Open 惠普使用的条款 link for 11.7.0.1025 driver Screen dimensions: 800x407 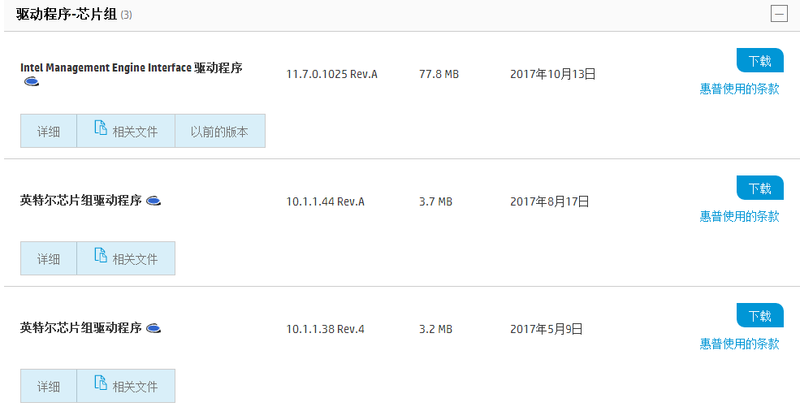(739, 88)
